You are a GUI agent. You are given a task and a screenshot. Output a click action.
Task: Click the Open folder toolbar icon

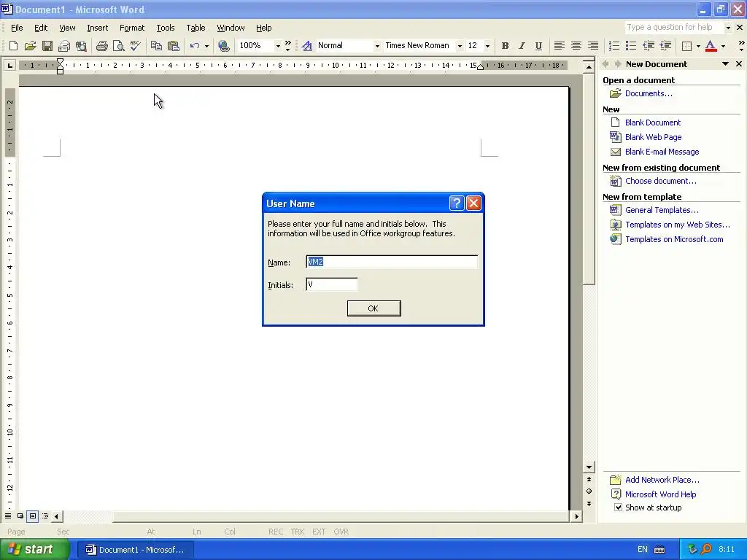click(x=30, y=46)
